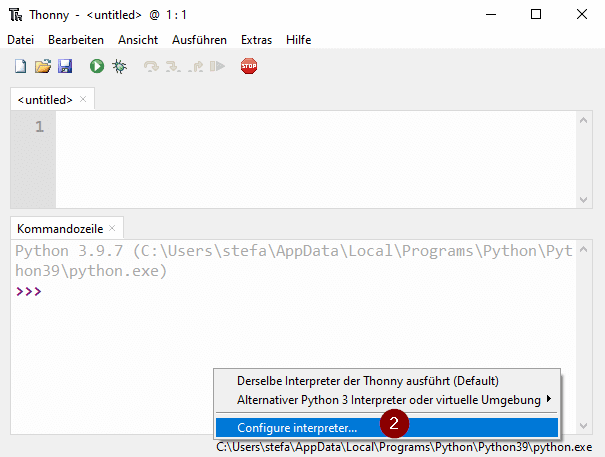Start debugging with the bug icon
The width and height of the screenshot is (605, 457).
pos(119,67)
